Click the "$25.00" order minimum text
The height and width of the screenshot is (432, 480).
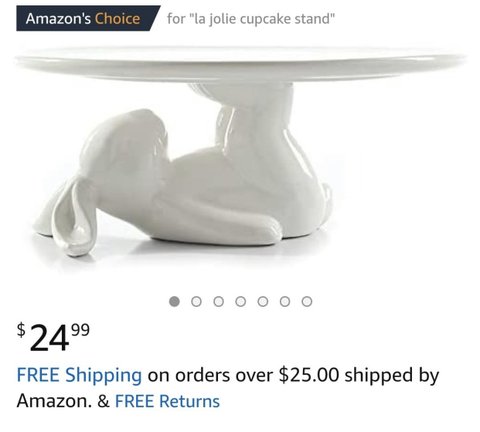pos(309,375)
